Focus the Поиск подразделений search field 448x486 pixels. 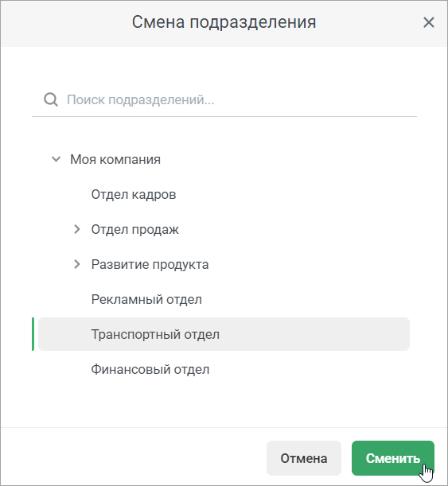tap(224, 99)
